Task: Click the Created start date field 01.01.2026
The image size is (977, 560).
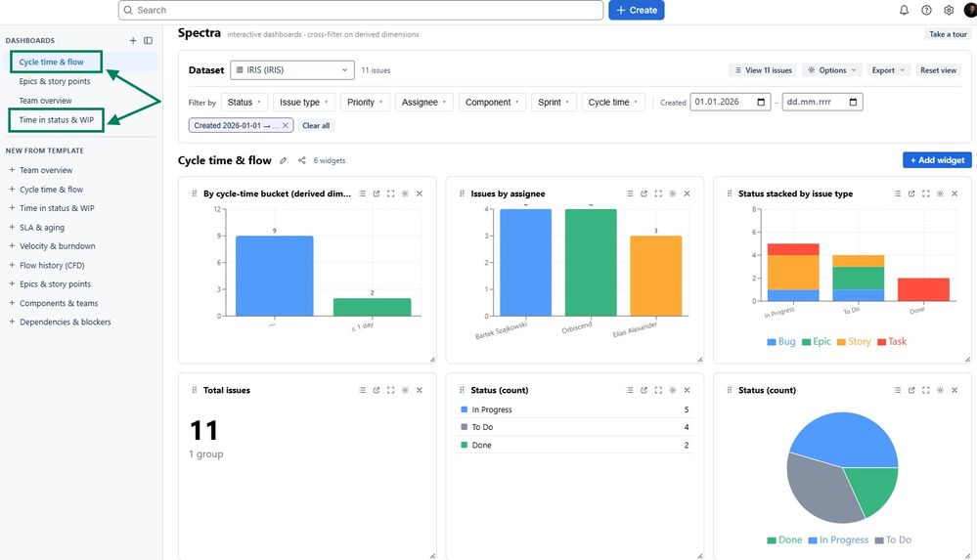Action: 731,103
